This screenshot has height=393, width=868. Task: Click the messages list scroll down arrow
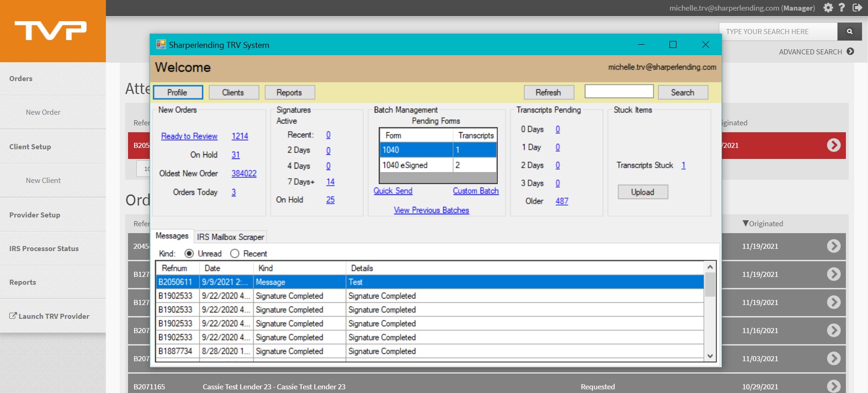point(710,356)
